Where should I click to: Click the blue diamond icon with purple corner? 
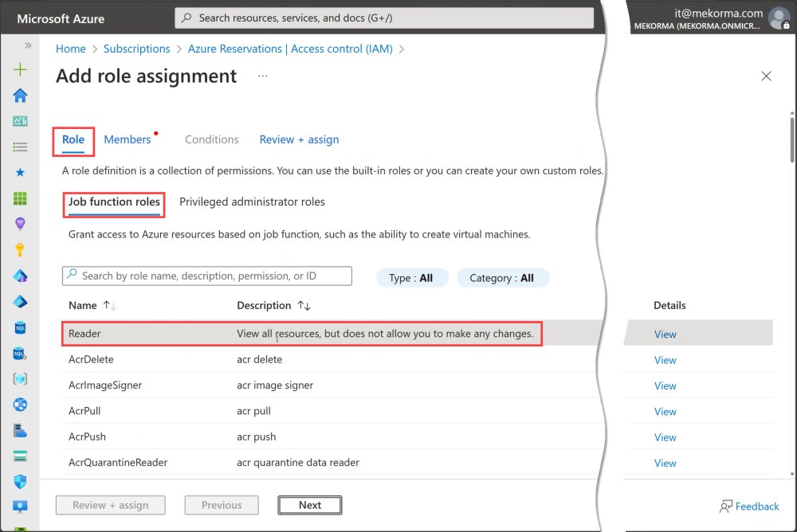pos(20,276)
